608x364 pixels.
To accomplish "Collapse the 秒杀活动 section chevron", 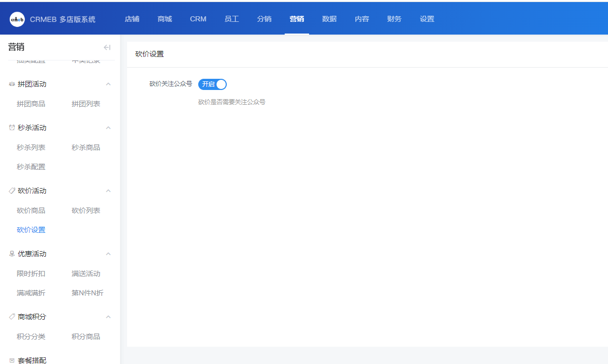I will pyautogui.click(x=108, y=128).
